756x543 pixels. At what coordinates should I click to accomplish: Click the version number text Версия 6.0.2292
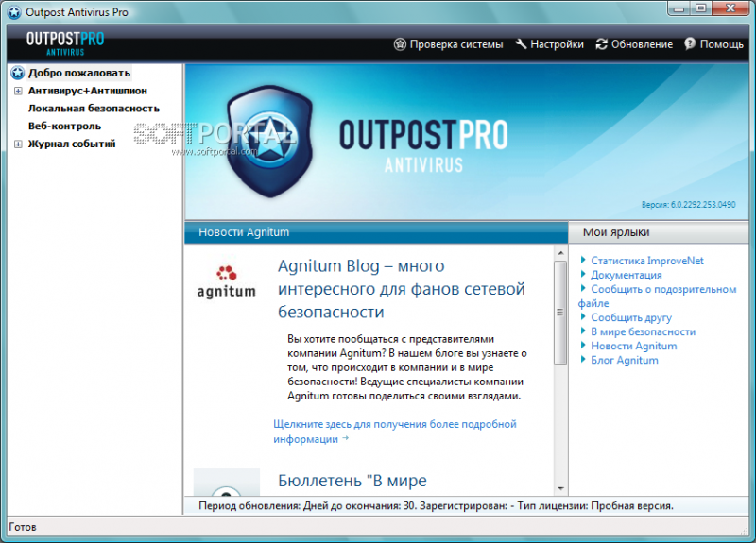688,205
